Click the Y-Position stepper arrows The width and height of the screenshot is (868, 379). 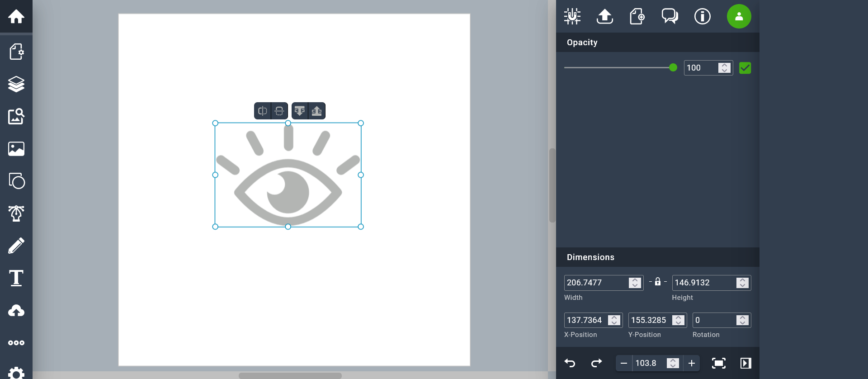coord(679,320)
